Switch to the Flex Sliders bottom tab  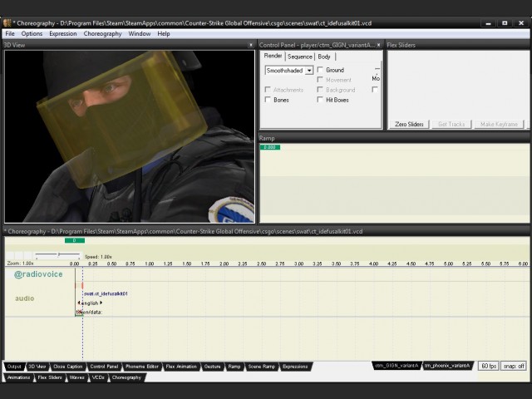coord(50,377)
